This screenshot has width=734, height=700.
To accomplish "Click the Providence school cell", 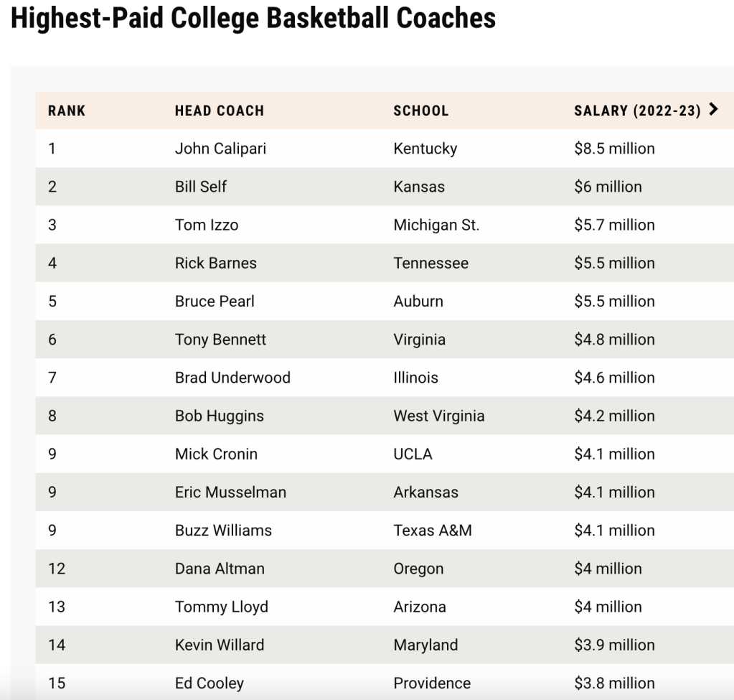I will 432,683.
